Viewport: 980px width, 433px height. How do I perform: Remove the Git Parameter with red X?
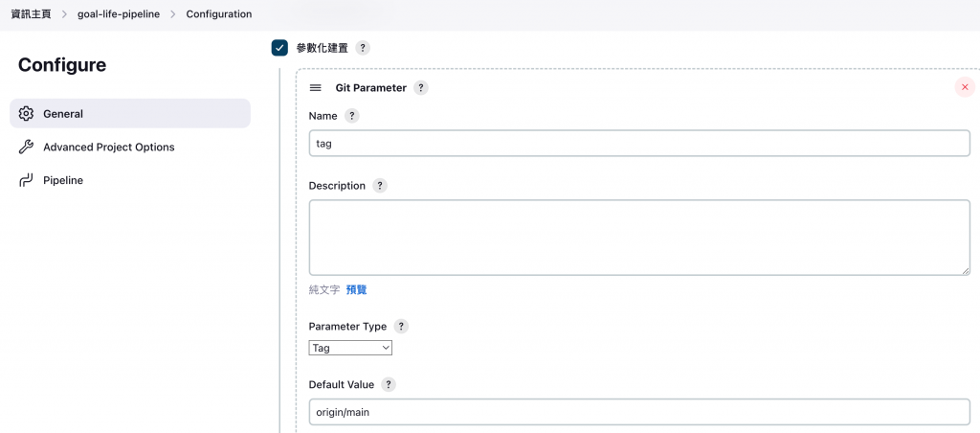coord(964,87)
